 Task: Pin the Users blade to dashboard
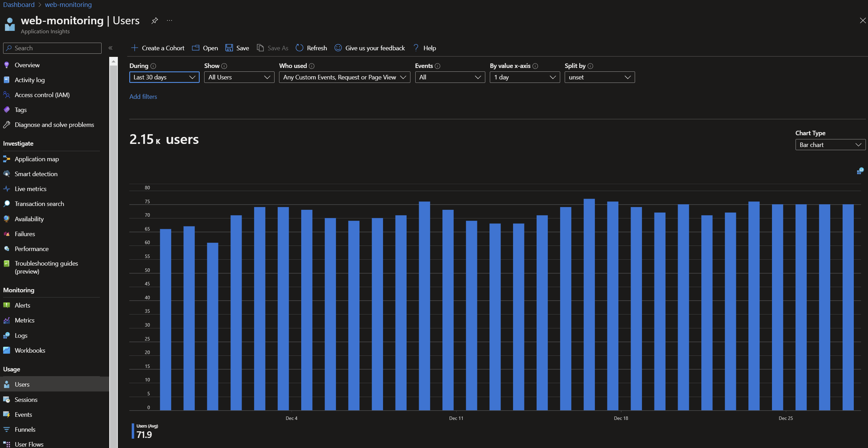(x=155, y=20)
